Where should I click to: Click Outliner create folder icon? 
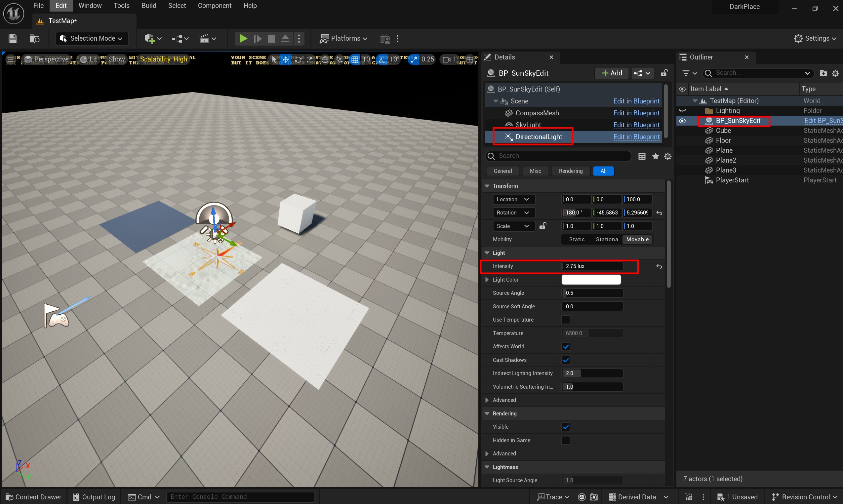823,73
